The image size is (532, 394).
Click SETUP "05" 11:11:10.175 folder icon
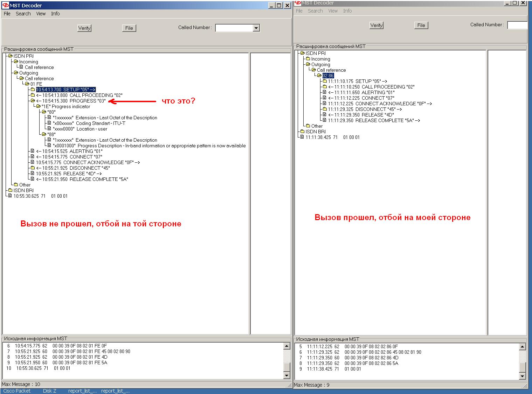[325, 81]
